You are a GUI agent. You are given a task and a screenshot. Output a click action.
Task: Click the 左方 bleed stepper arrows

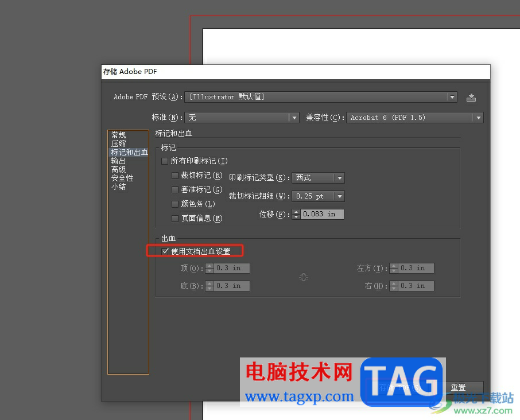[394, 268]
